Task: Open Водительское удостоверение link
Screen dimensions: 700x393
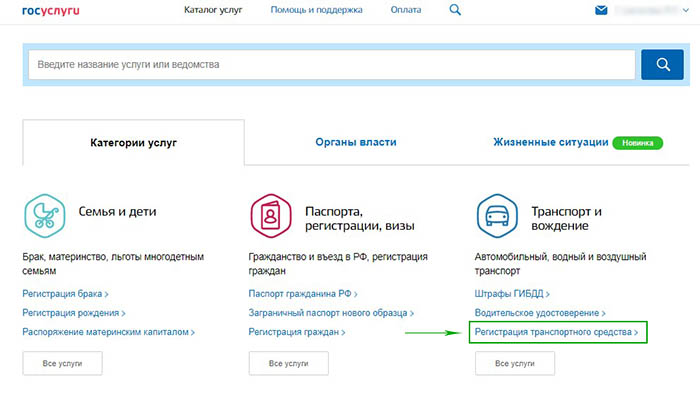Action: pos(540,313)
